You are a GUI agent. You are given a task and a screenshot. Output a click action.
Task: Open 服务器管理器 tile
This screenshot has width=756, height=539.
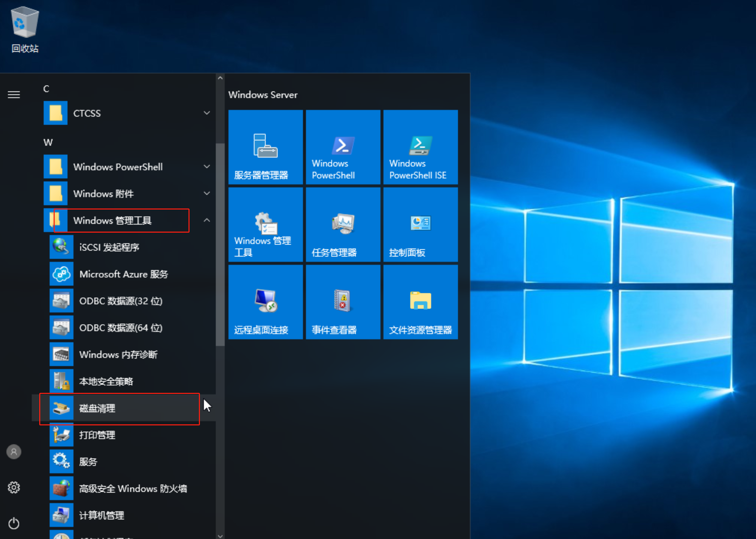click(266, 147)
